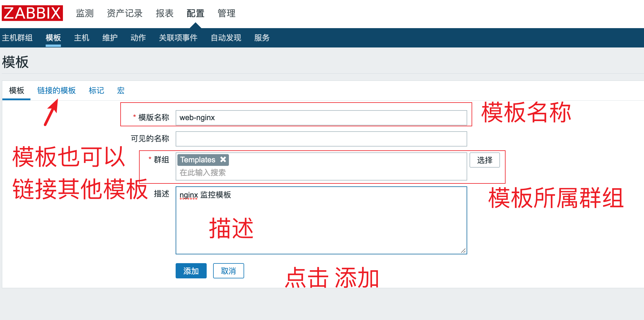This screenshot has width=644, height=320.
Task: Open the 维护 section
Action: click(x=110, y=38)
